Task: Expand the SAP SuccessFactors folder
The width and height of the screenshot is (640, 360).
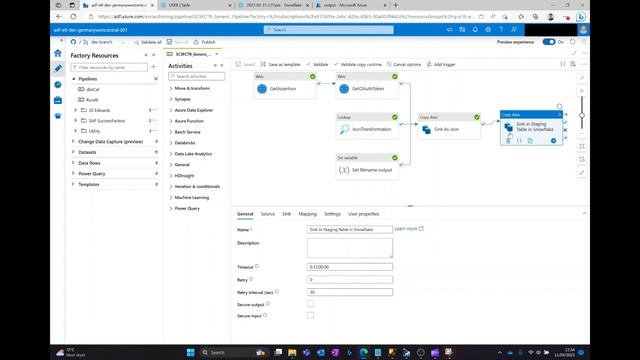Action: click(x=76, y=120)
